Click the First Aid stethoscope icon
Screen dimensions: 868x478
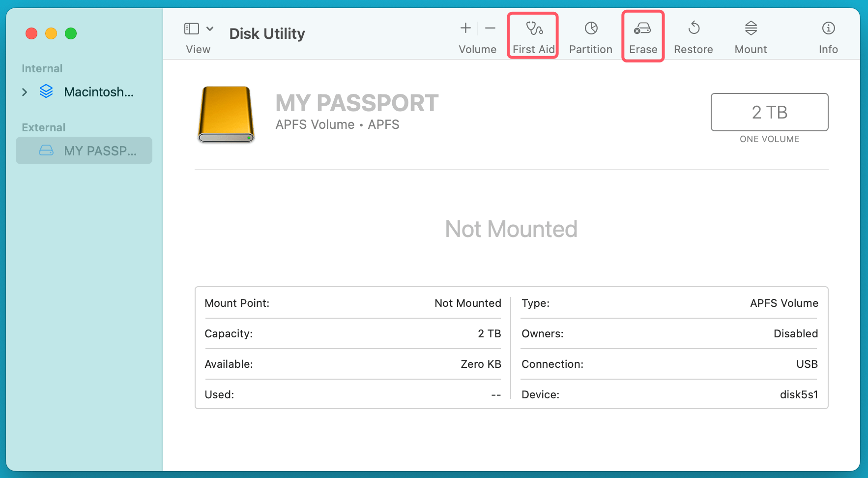pyautogui.click(x=534, y=29)
